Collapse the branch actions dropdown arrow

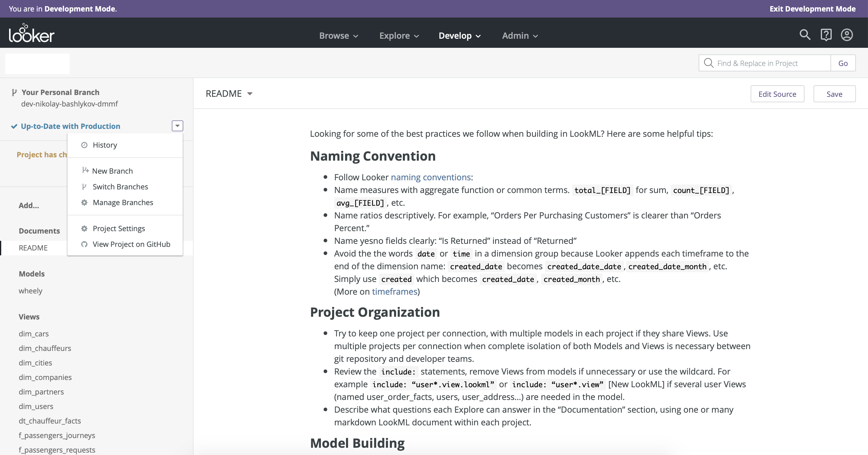click(x=177, y=126)
